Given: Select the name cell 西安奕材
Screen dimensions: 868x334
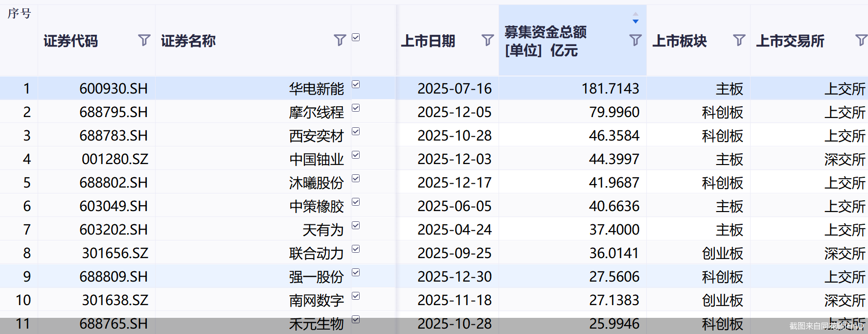Looking at the screenshot, I should 317,136.
